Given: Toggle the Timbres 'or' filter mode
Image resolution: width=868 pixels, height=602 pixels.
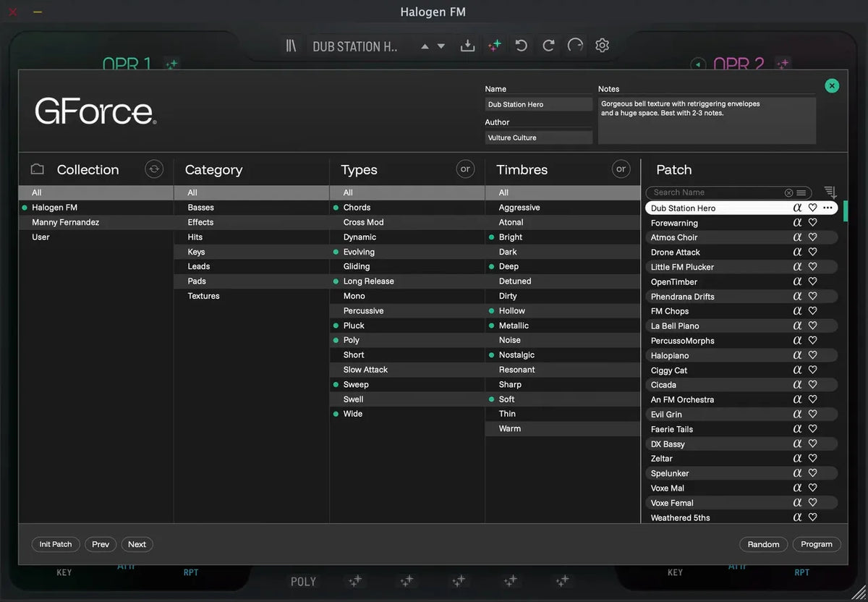Looking at the screenshot, I should 621,169.
